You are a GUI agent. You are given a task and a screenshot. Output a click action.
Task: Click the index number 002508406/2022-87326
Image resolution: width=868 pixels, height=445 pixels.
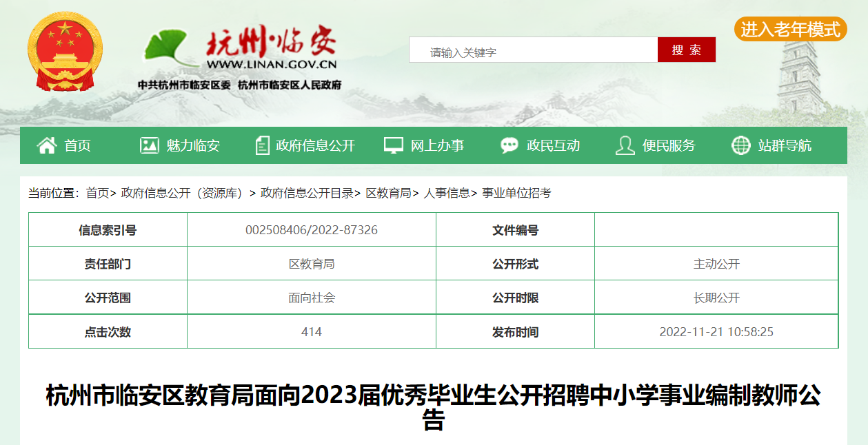point(312,230)
